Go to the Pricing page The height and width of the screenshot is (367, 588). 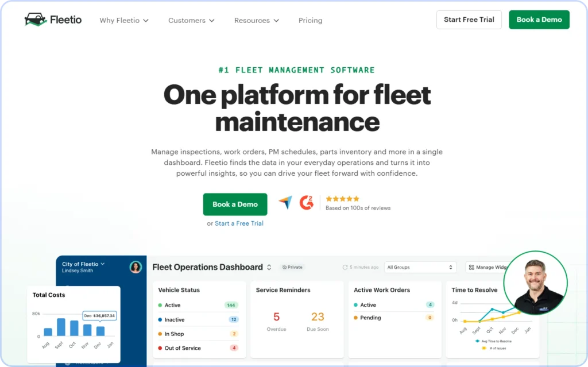310,20
